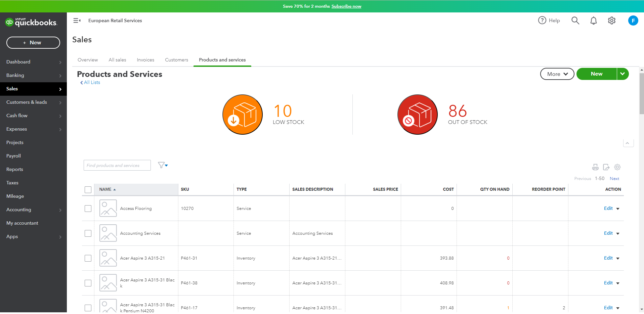Screen dimensions: 644x314
Task: Edit the Accounting Services item
Action: (608, 233)
